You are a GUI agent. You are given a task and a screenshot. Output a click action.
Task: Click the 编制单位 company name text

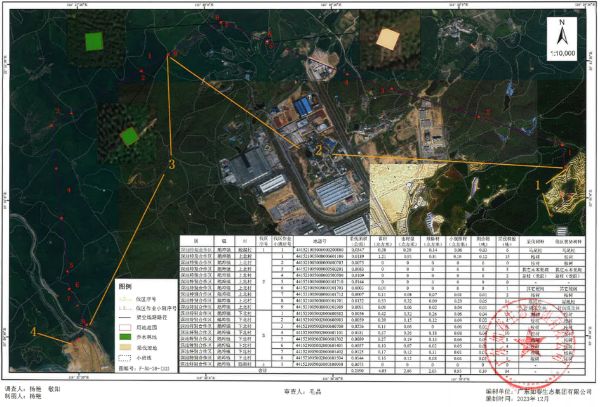(536, 389)
